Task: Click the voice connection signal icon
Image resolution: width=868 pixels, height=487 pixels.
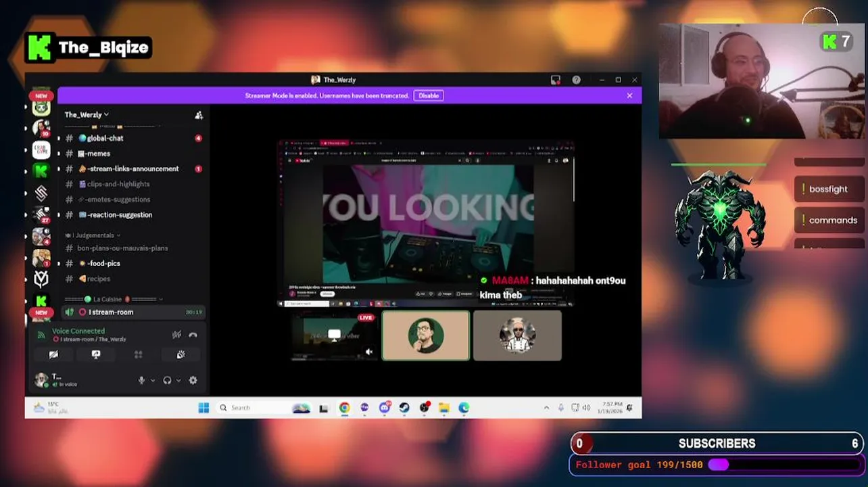Action: tap(41, 335)
